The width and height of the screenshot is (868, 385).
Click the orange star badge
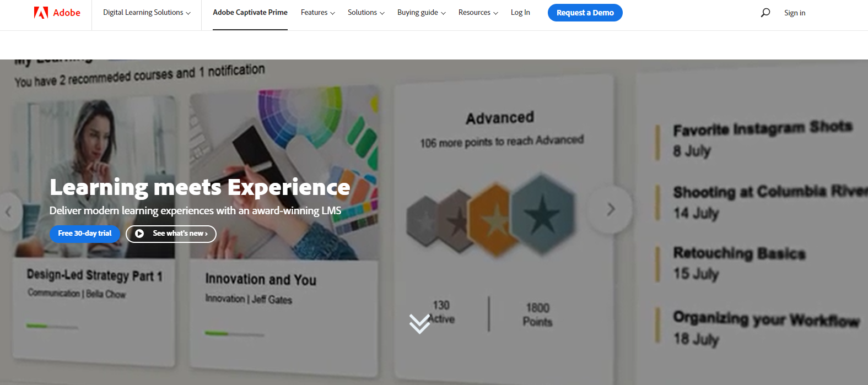(x=495, y=219)
